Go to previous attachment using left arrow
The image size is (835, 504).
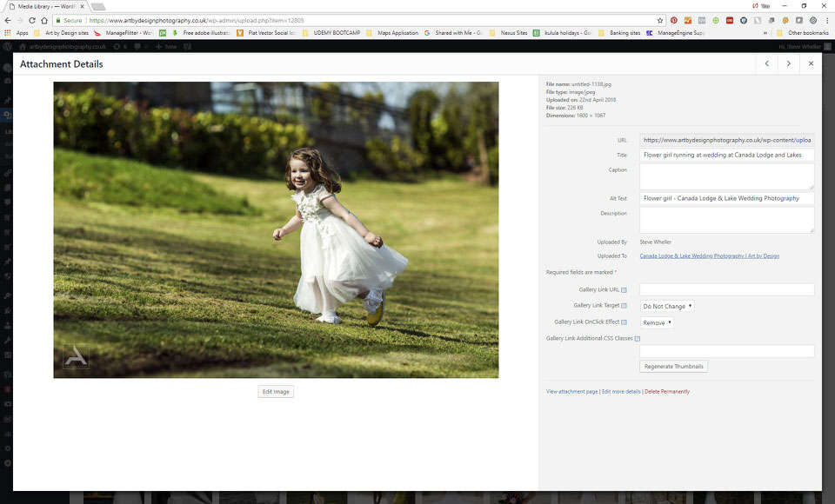point(766,63)
